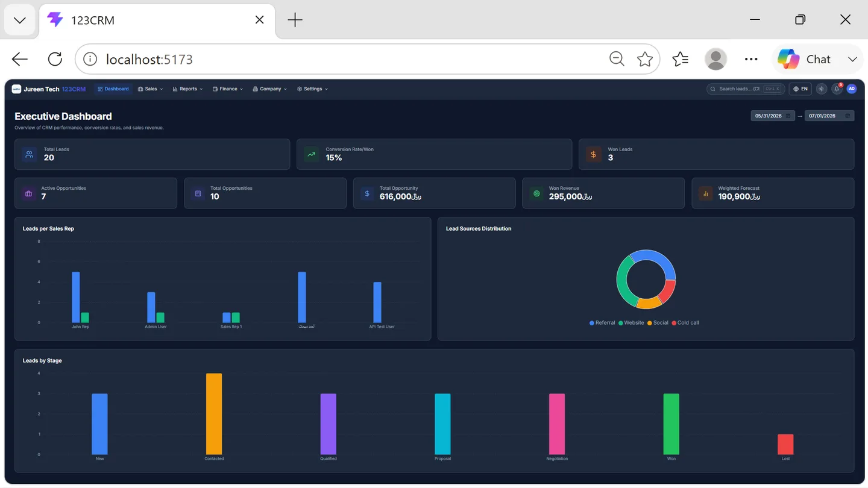Open the AD user avatar menu
Viewport: 868px width, 488px height.
coord(851,89)
